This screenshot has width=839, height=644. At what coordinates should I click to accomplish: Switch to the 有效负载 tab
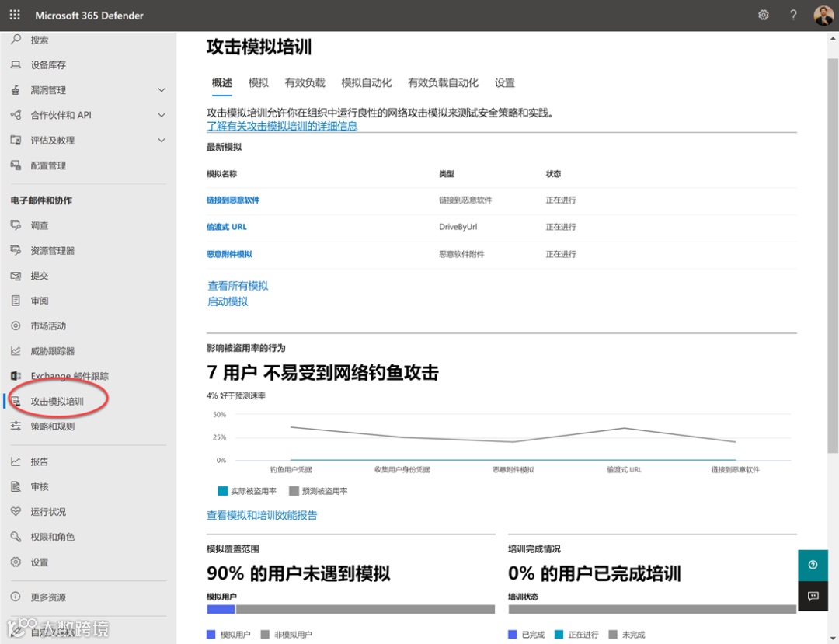click(305, 83)
